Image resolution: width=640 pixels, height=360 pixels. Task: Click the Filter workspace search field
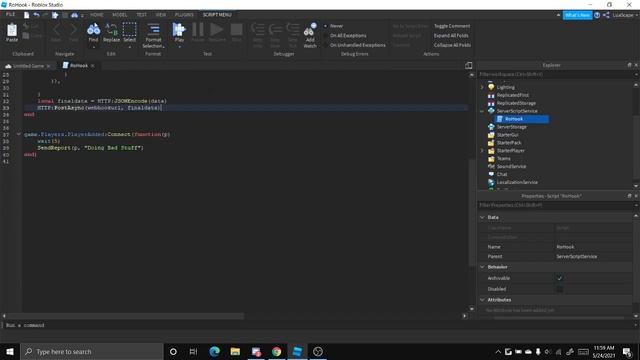point(555,75)
